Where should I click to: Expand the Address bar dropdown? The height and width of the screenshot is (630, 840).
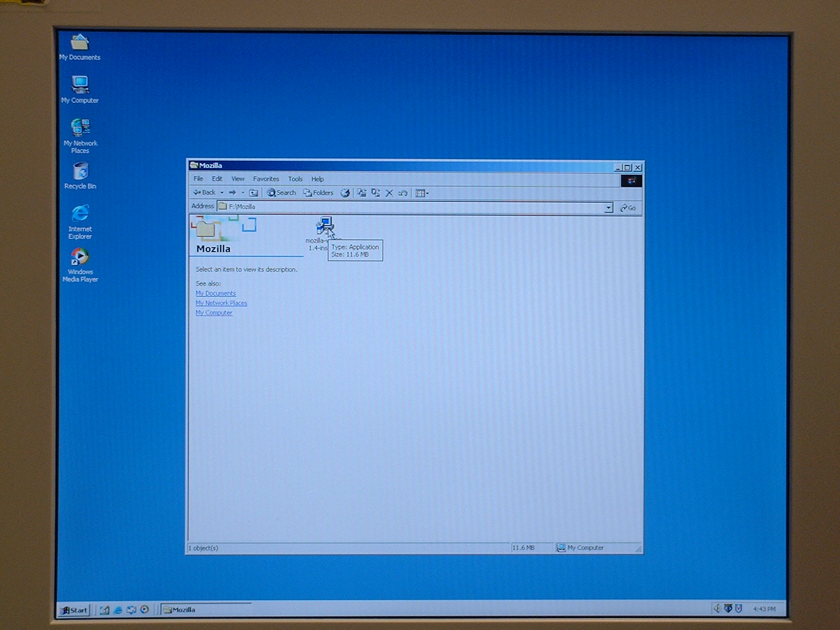tap(608, 207)
